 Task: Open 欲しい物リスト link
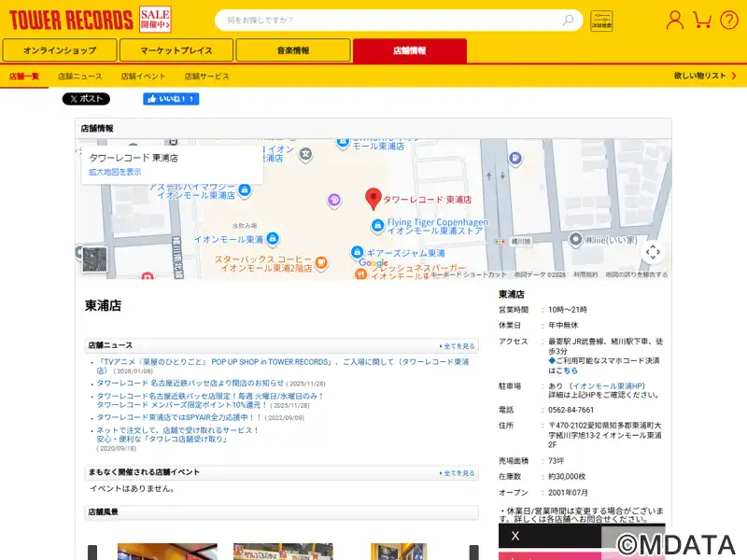pos(705,76)
